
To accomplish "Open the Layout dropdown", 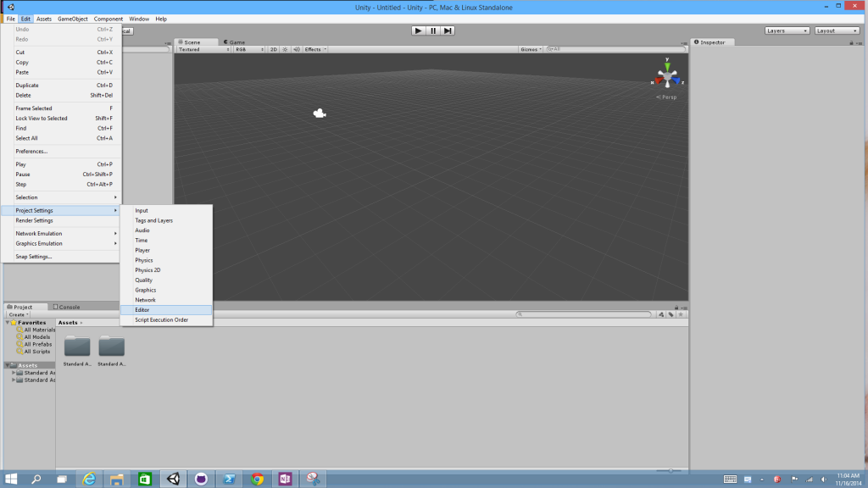I will coord(837,31).
